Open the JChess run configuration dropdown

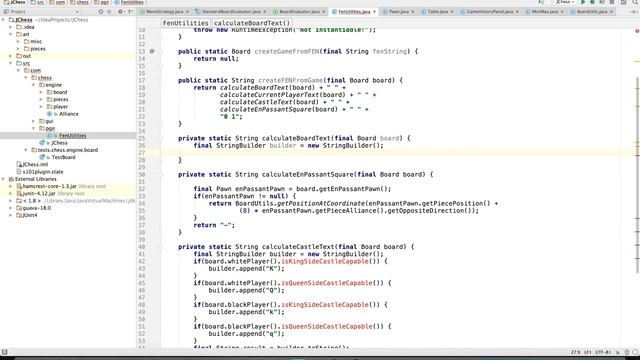[x=564, y=2]
